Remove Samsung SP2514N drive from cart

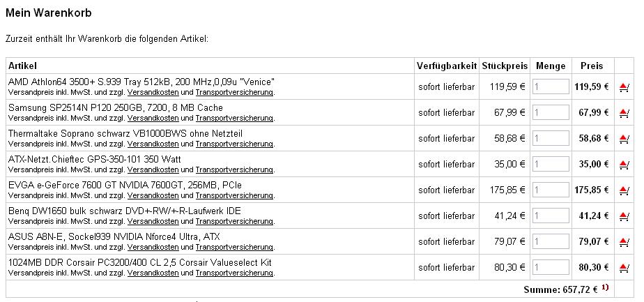[624, 113]
